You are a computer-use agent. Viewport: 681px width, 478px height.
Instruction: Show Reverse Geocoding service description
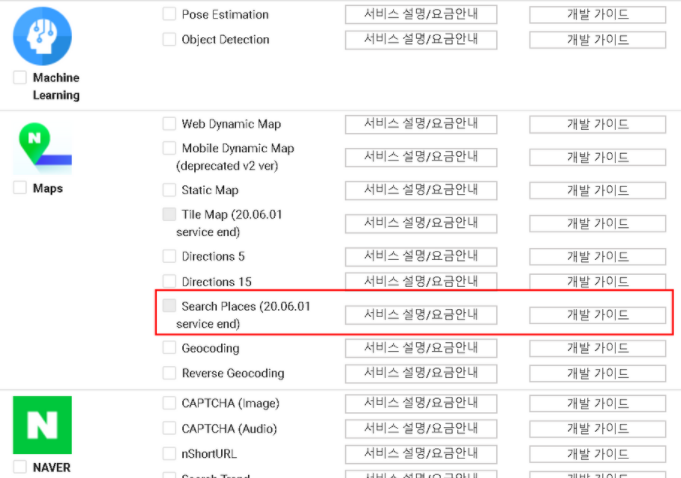point(421,373)
